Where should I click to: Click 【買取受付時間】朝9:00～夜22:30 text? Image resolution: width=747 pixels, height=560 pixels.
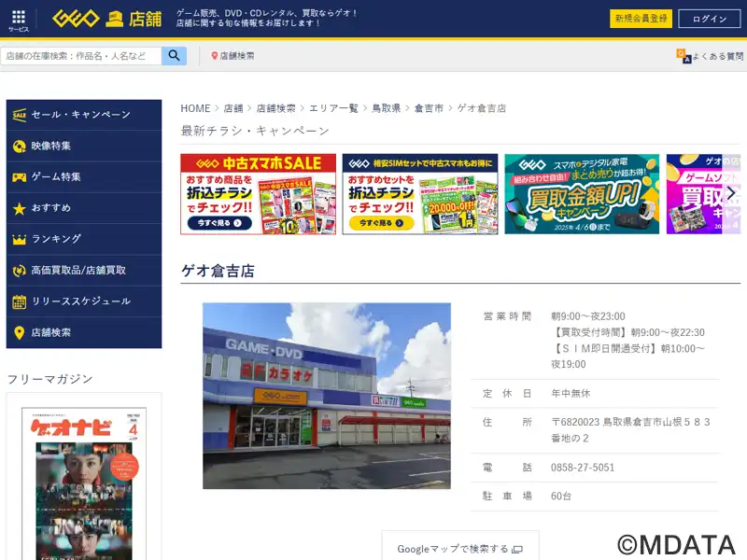click(627, 332)
